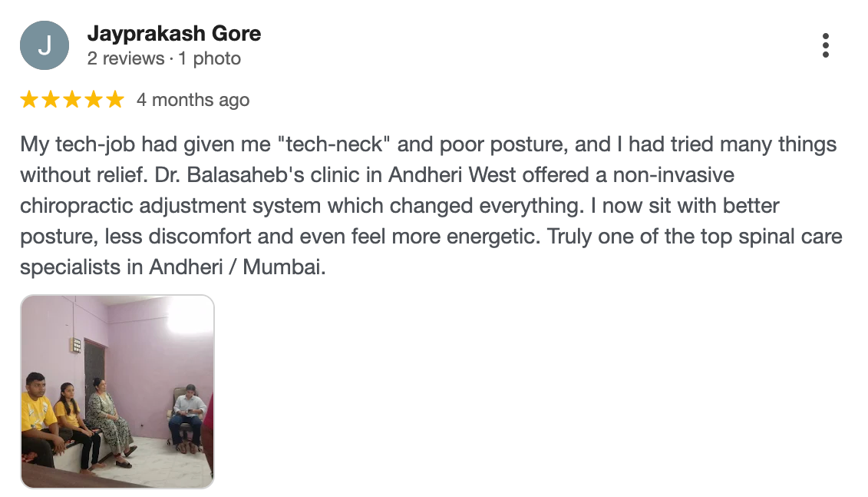Click the "4 months ago" timestamp
Screen dimensions: 868x497
(x=193, y=100)
